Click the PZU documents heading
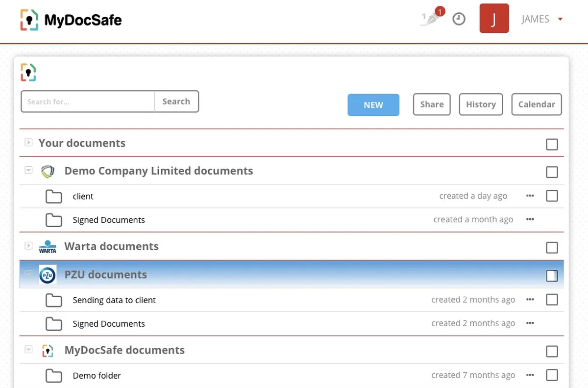The image size is (588, 388). pyautogui.click(x=106, y=275)
